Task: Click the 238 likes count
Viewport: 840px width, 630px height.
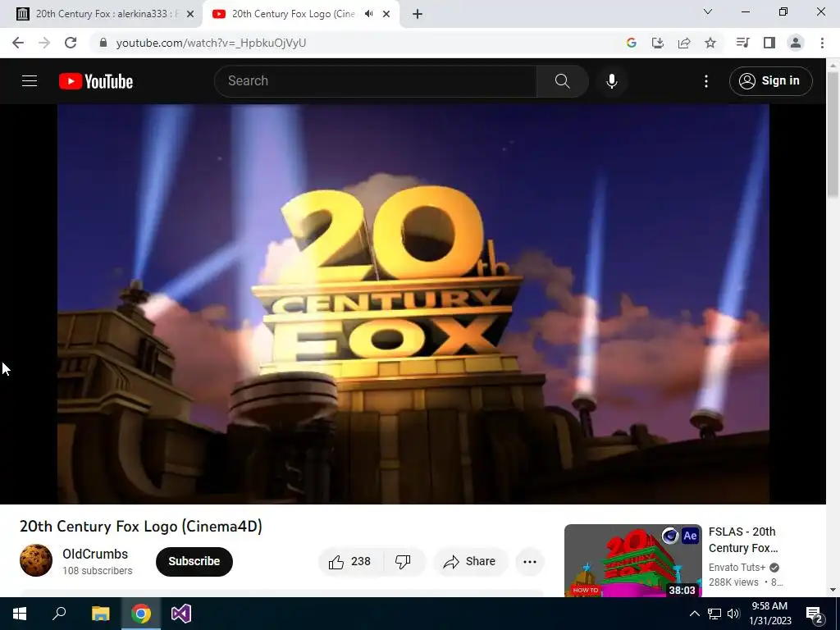Action: point(361,561)
